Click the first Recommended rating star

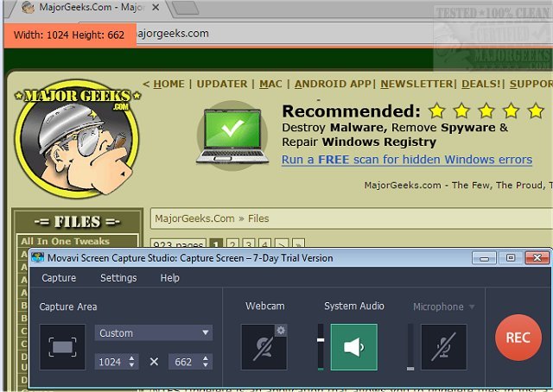click(437, 111)
